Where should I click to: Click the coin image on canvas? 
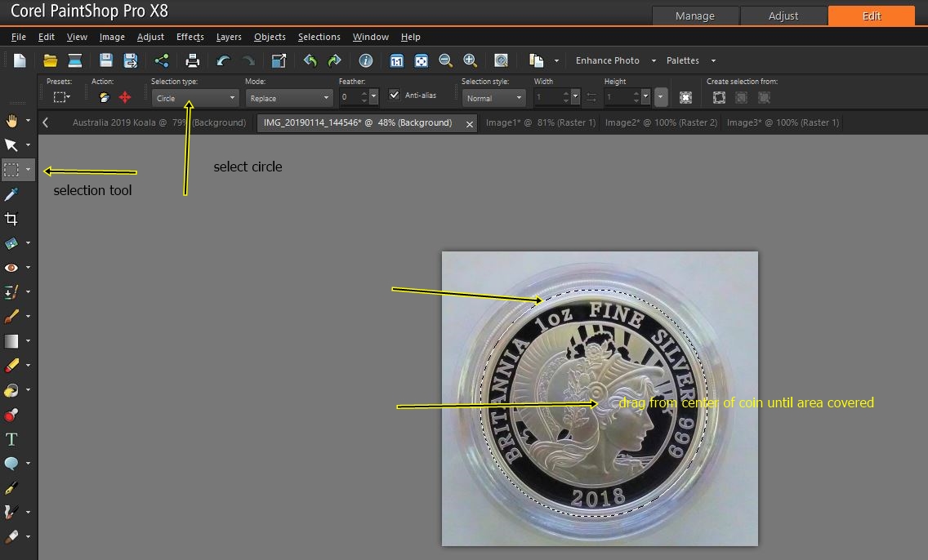pos(600,398)
